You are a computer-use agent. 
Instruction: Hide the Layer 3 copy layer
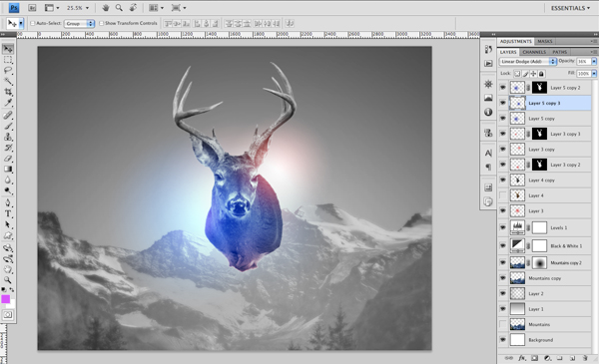click(503, 150)
